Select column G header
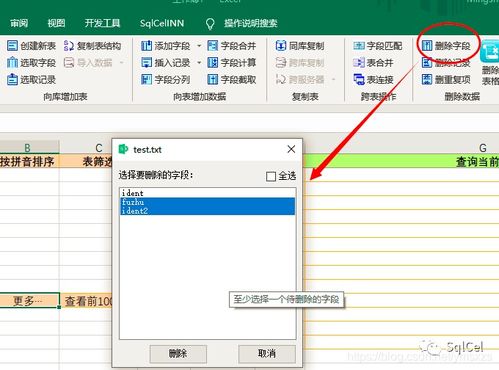This screenshot has width=499, height=370. tap(483, 147)
